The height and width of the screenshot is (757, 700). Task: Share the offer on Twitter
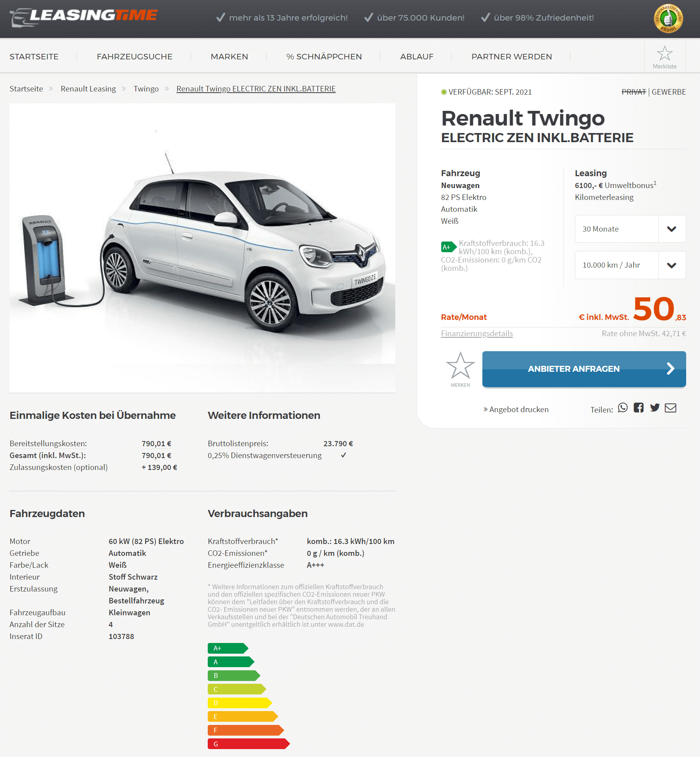pyautogui.click(x=655, y=408)
